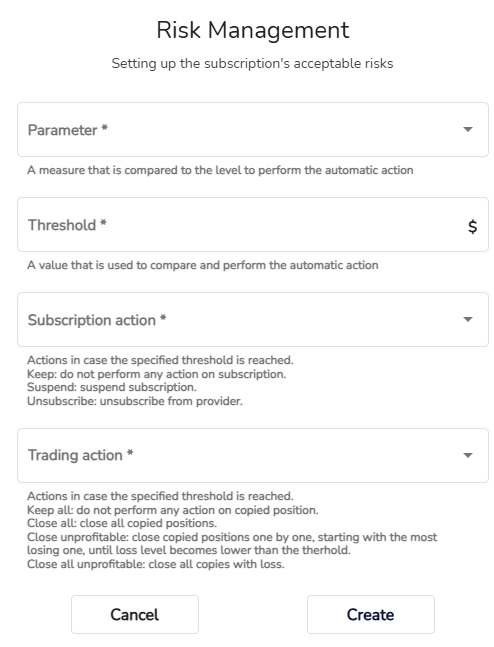The image size is (494, 647).
Task: Open the Subscription action dropdown
Action: click(x=253, y=319)
